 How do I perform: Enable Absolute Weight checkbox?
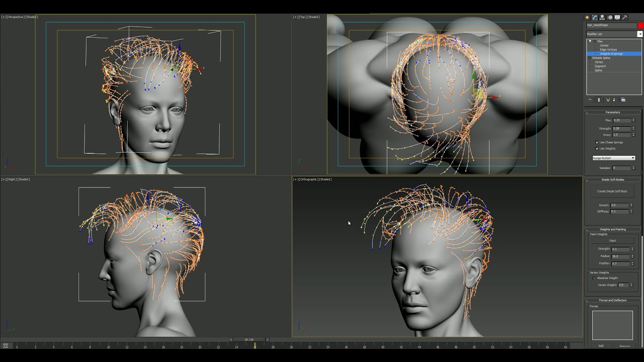point(594,278)
